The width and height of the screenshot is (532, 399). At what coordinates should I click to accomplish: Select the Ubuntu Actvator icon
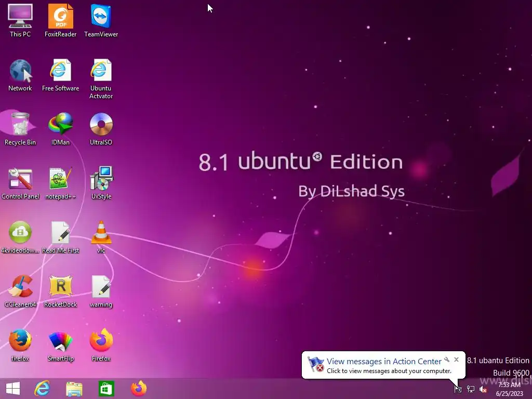[101, 79]
